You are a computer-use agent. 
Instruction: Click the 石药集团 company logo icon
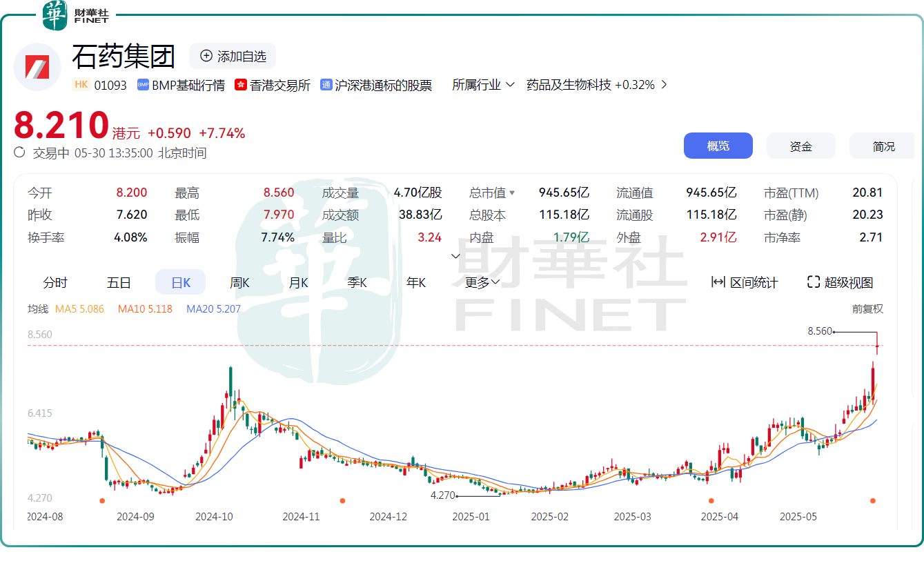point(37,67)
